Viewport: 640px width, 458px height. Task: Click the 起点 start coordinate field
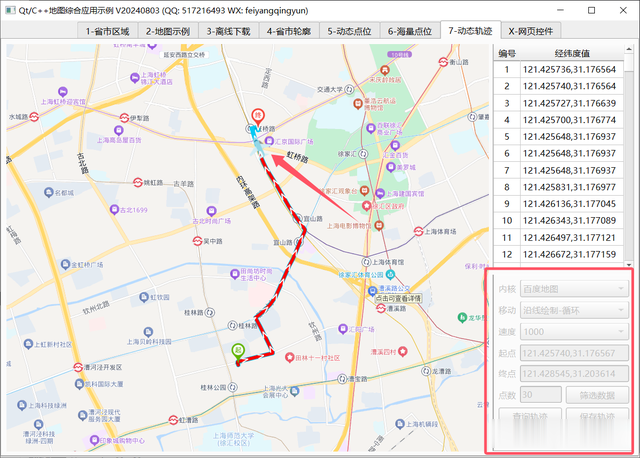click(x=574, y=353)
